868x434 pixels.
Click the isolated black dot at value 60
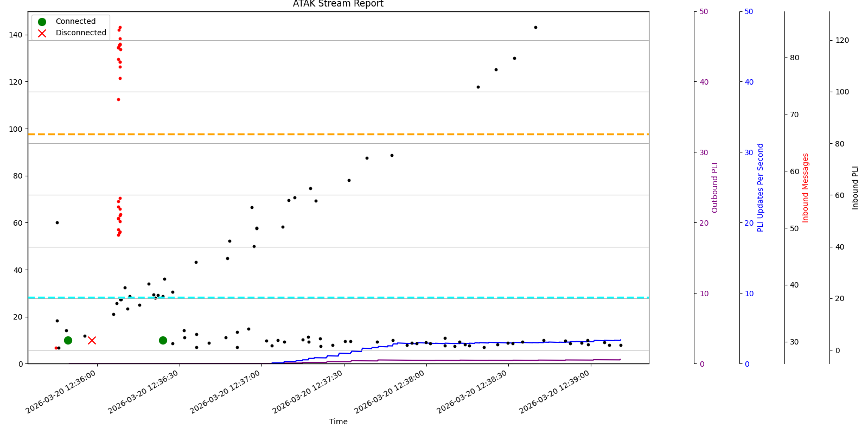pyautogui.click(x=57, y=222)
